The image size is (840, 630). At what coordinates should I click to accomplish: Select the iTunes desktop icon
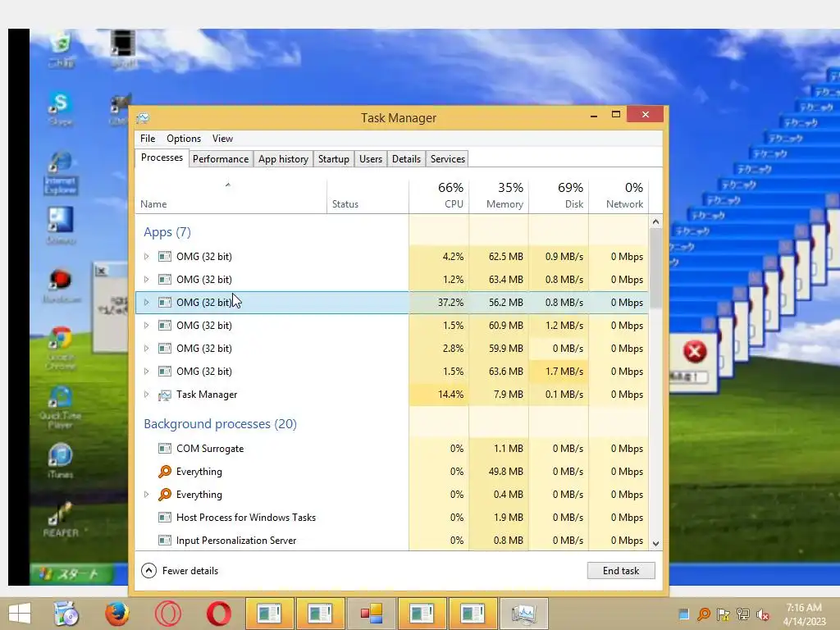tap(61, 461)
